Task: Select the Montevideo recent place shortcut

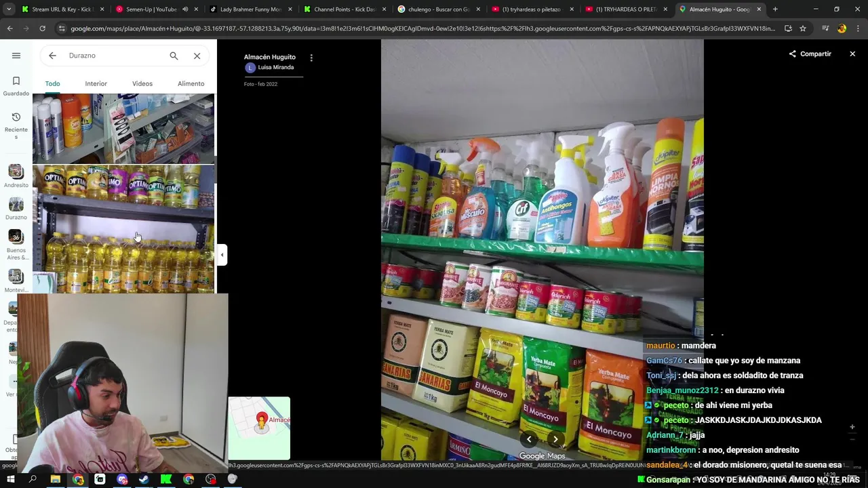Action: click(x=16, y=281)
